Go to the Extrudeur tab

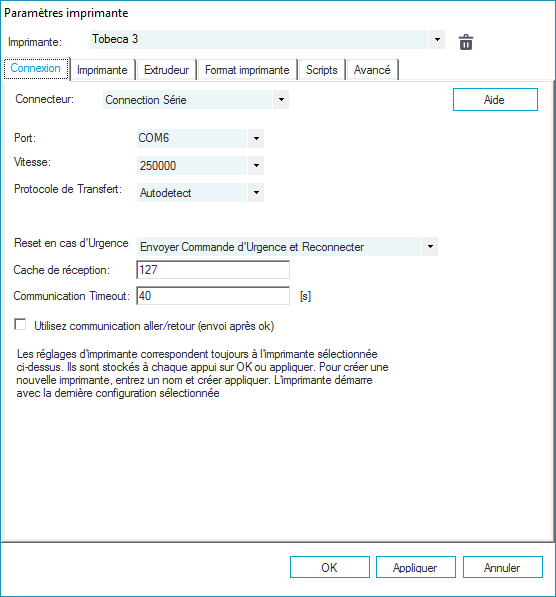pyautogui.click(x=166, y=70)
